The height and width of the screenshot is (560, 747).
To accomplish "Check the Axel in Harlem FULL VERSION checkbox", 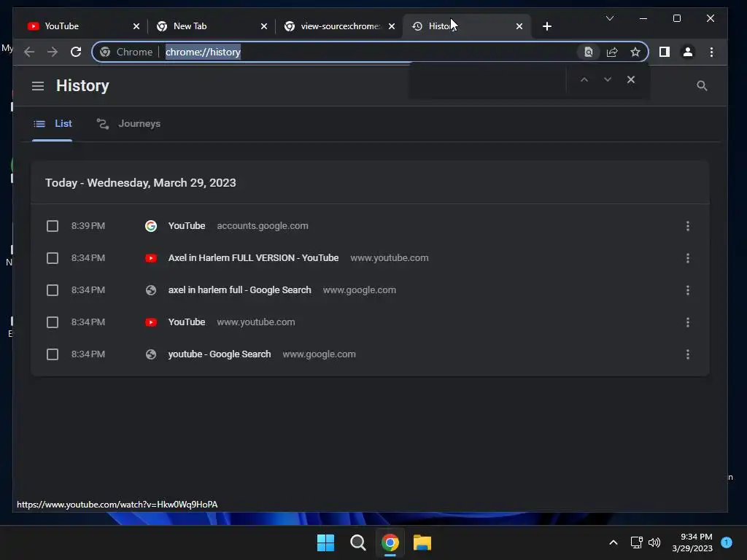I will click(x=53, y=258).
